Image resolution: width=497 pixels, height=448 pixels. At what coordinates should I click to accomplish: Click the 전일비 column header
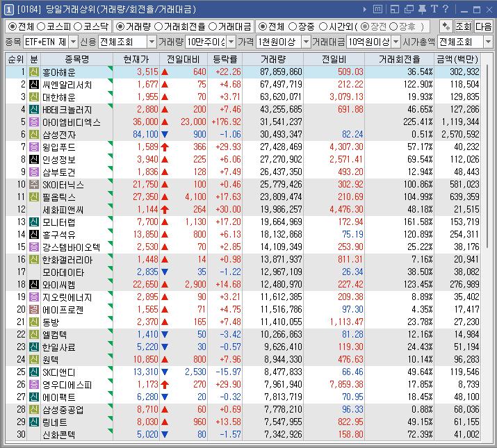pyautogui.click(x=334, y=59)
